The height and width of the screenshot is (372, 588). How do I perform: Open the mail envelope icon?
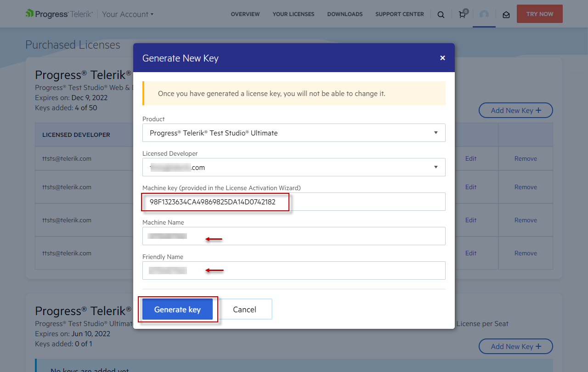[x=506, y=15]
